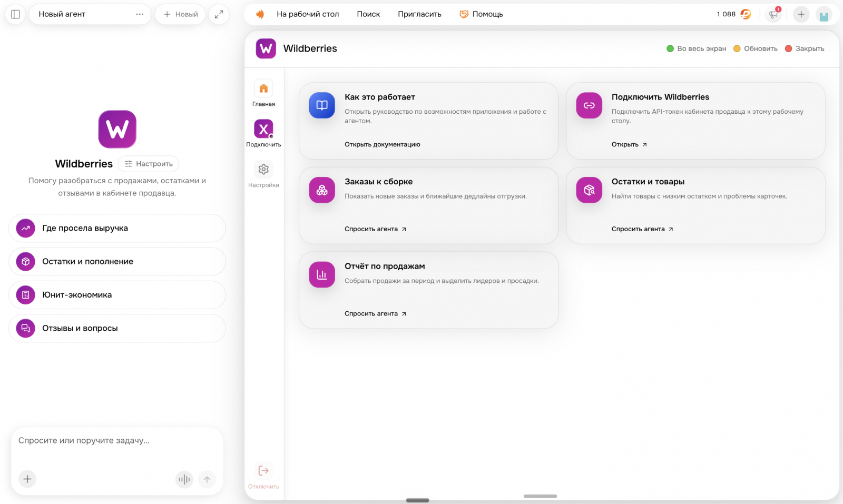The image size is (843, 504).
Task: Click the Отчёт по продажам card title
Action: click(x=385, y=266)
